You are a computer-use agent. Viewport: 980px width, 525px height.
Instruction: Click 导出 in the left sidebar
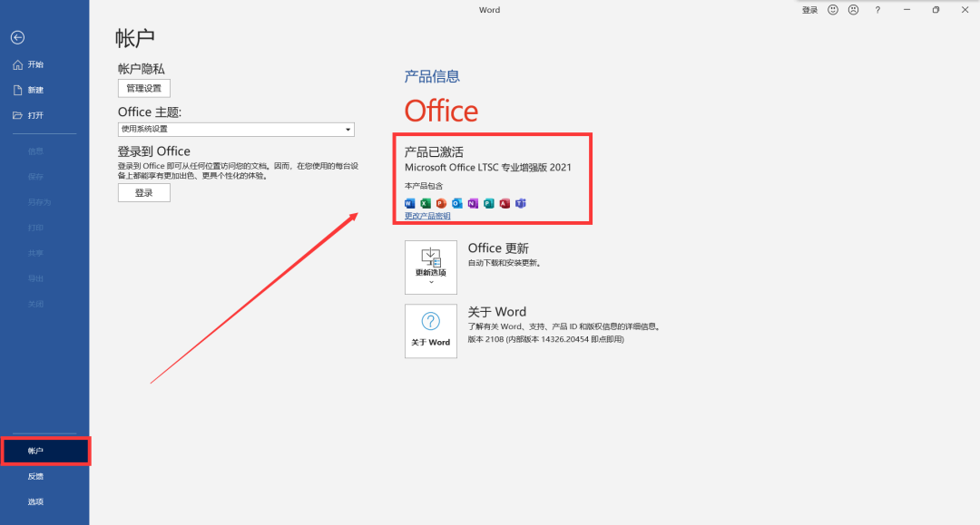click(35, 278)
